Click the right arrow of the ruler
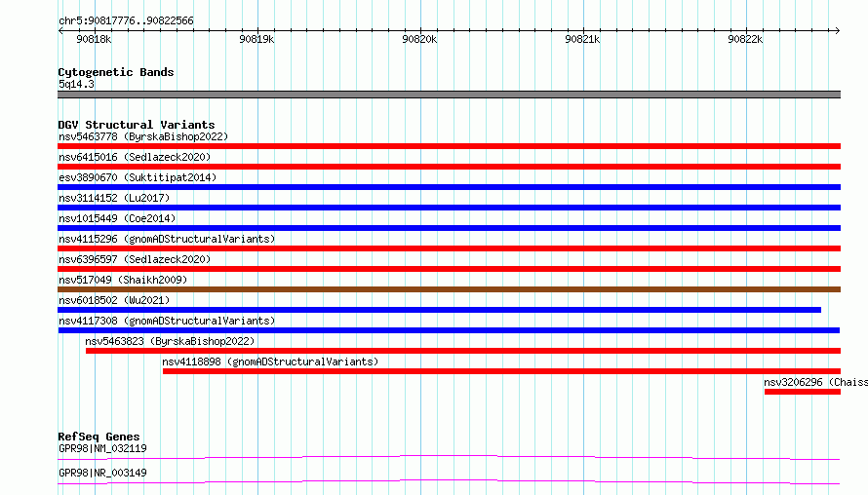The width and height of the screenshot is (868, 495). pos(837,30)
